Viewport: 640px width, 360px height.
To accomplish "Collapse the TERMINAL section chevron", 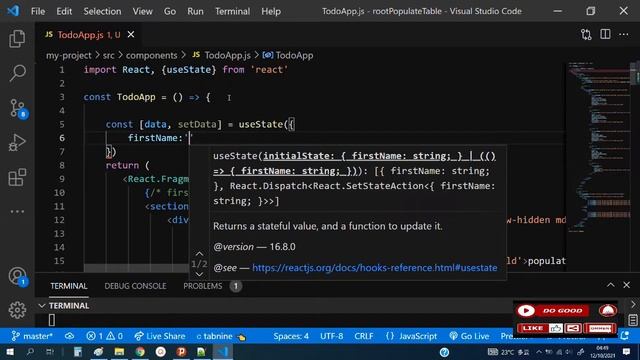I will [42, 305].
